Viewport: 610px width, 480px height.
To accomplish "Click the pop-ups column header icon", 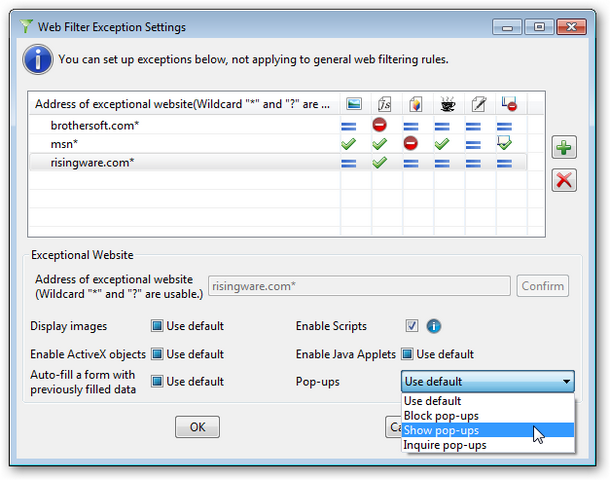I will (507, 103).
